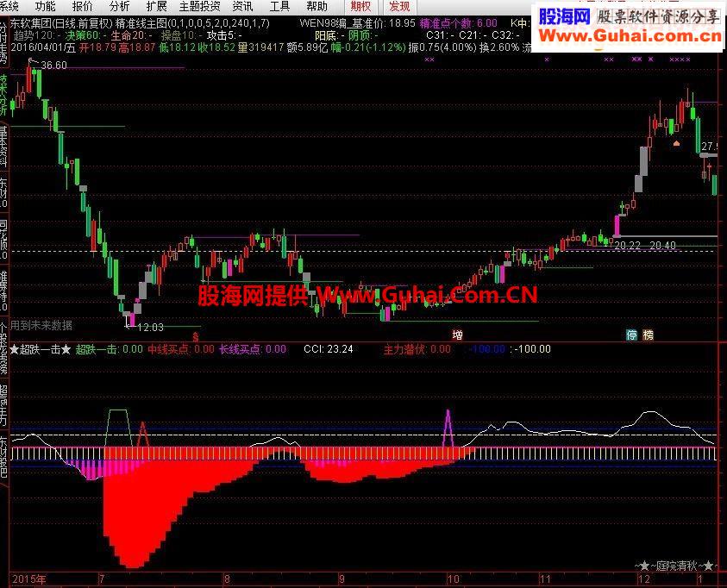Click the 榜 event marker on chart
Screen dimensions: 727x588
[x=648, y=335]
